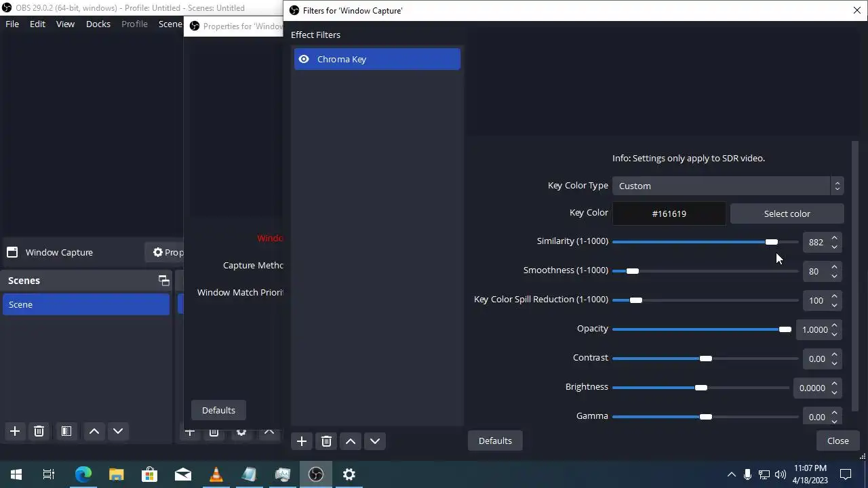Switch to OBS Studio taskbar icon
The height and width of the screenshot is (488, 868).
pos(316,474)
